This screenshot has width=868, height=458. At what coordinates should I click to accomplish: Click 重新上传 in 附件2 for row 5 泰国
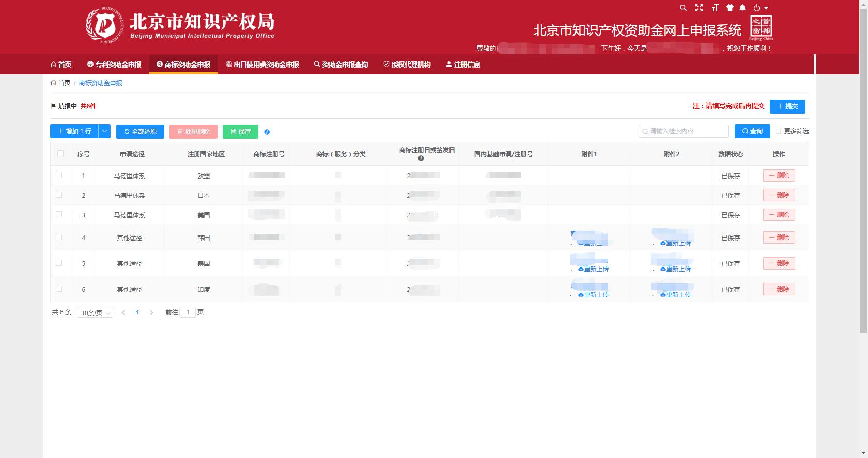[x=676, y=269]
